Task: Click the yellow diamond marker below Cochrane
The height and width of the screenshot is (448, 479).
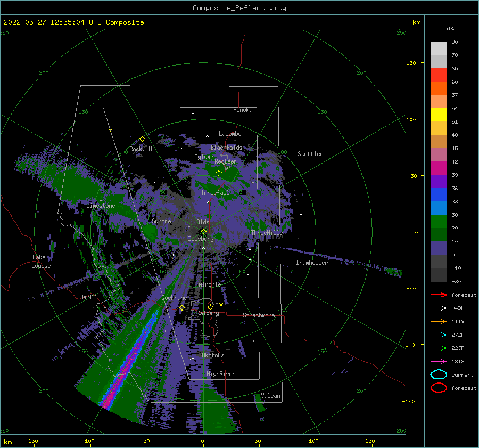Action: click(x=182, y=307)
